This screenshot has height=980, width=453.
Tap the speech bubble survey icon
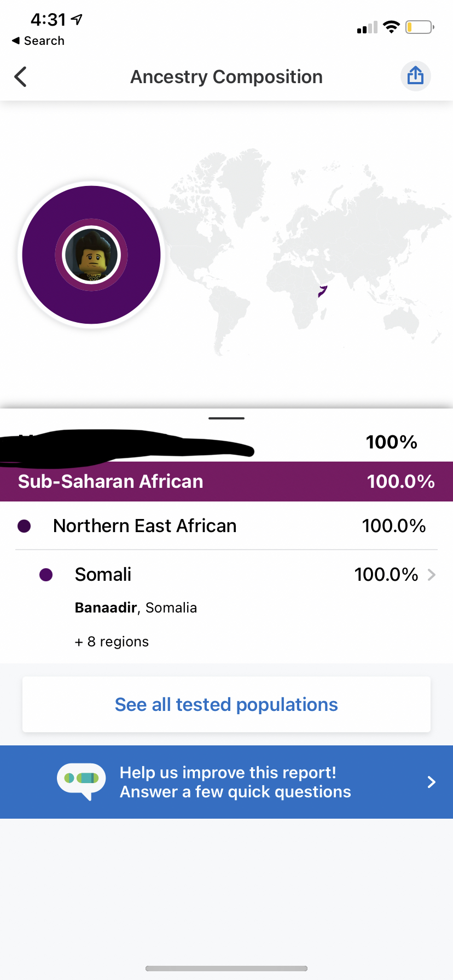82,781
